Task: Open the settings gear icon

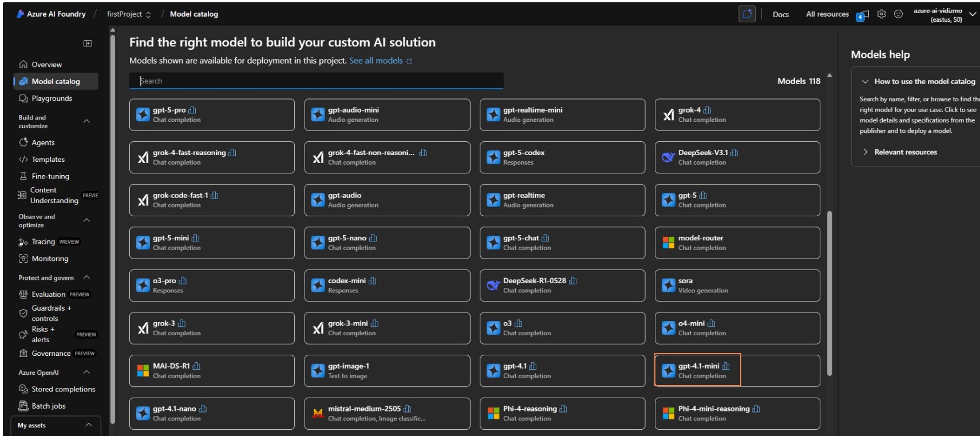Action: (x=882, y=14)
